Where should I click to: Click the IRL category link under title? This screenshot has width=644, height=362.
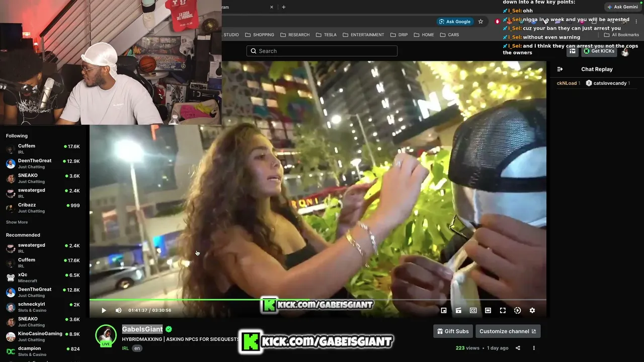(x=125, y=348)
